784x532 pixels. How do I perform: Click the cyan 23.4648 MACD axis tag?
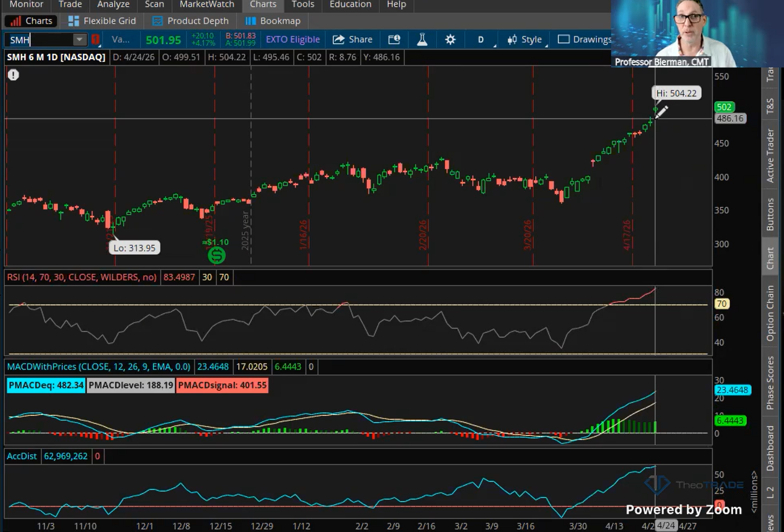[x=732, y=390]
